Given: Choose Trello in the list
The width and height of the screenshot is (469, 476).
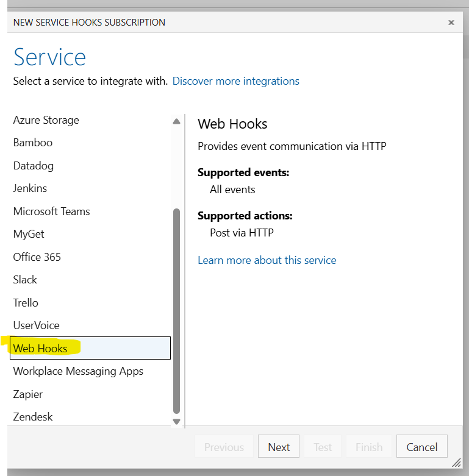Looking at the screenshot, I should coord(90,303).
